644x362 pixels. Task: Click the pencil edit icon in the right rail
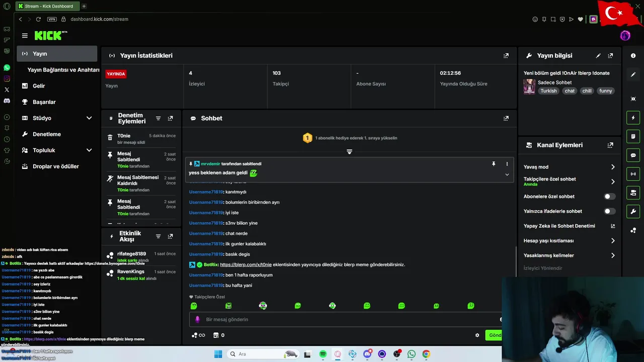[x=633, y=74]
